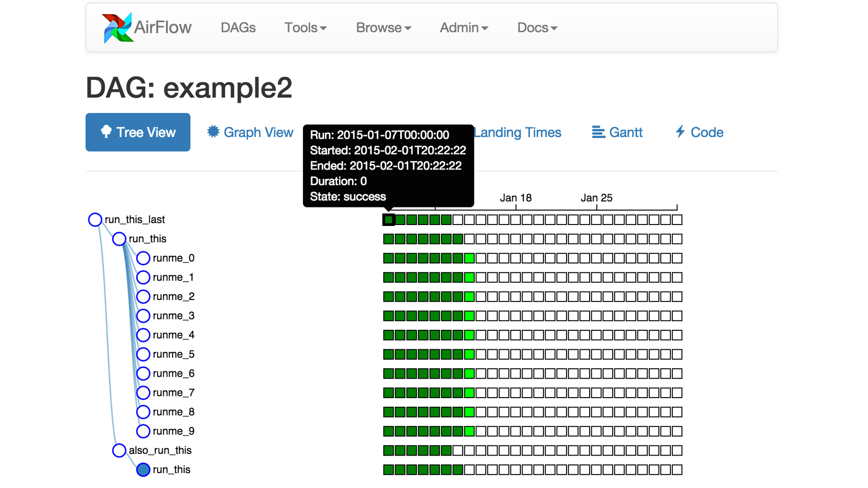
Task: Open the DAGs page
Action: coord(238,28)
